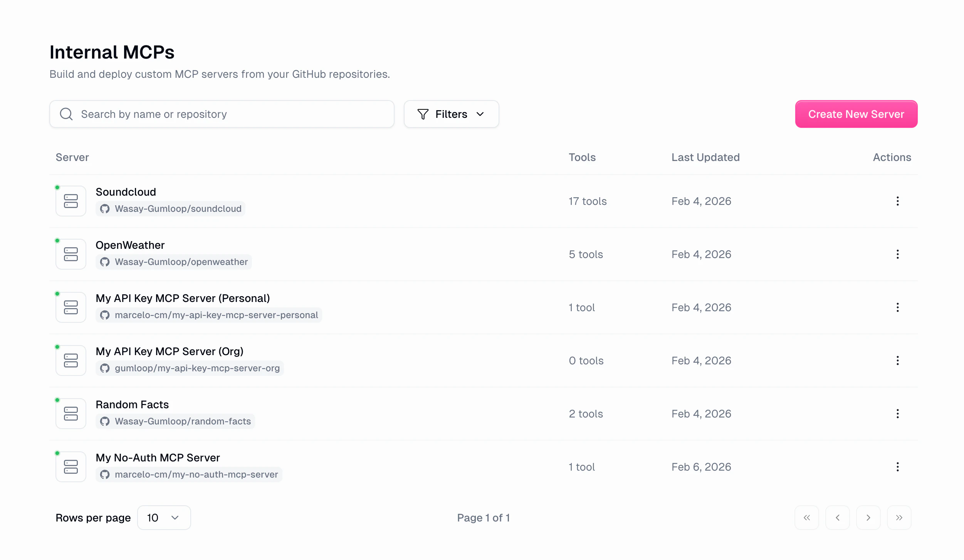The image size is (964, 560).
Task: Open actions menu for OpenWeather server
Action: coord(897,254)
